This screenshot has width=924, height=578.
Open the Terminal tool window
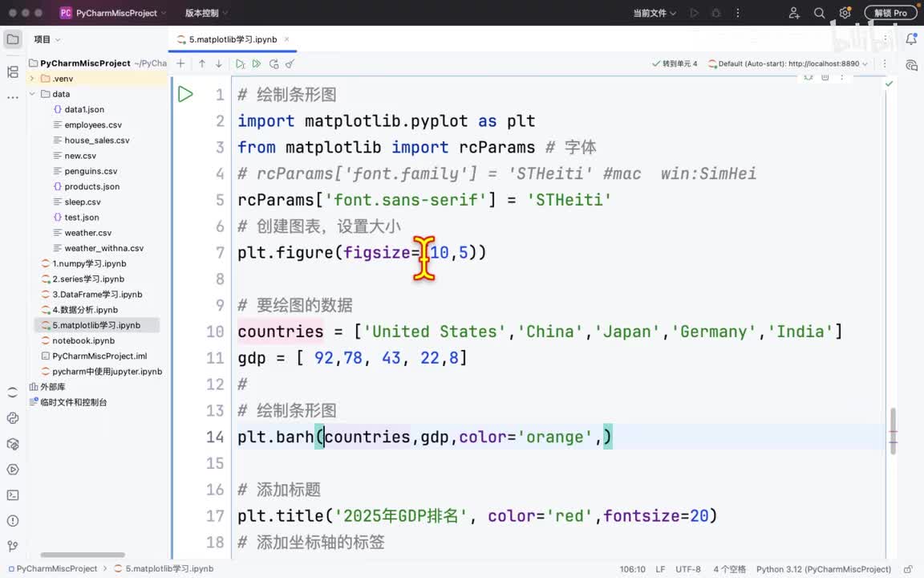click(13, 495)
